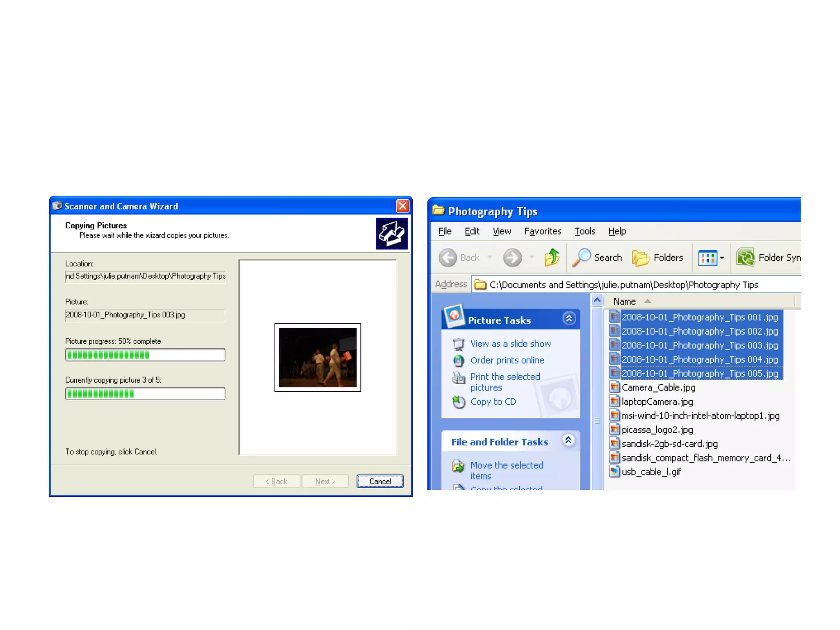Open Search with the magnifier icon
Viewport: 840px width, 630px height.
pos(582,258)
